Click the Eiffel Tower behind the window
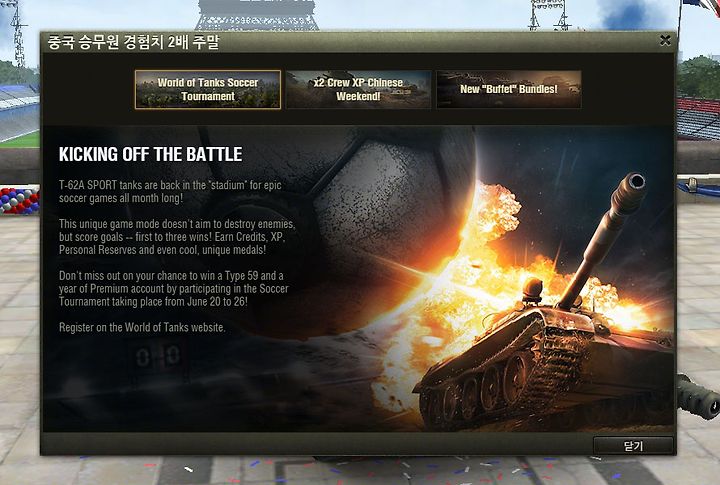Screen dimensions: 720x485 pos(256,15)
